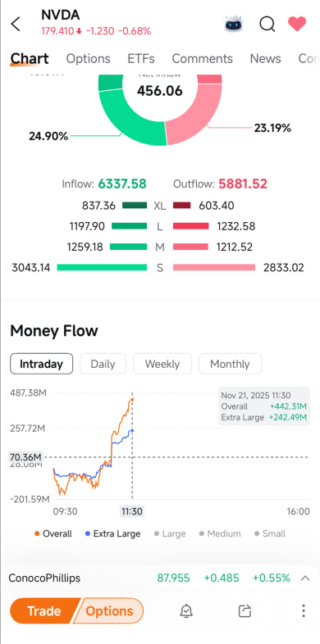Tap the orange Trade button
This screenshot has width=320, height=644.
pyautogui.click(x=44, y=610)
